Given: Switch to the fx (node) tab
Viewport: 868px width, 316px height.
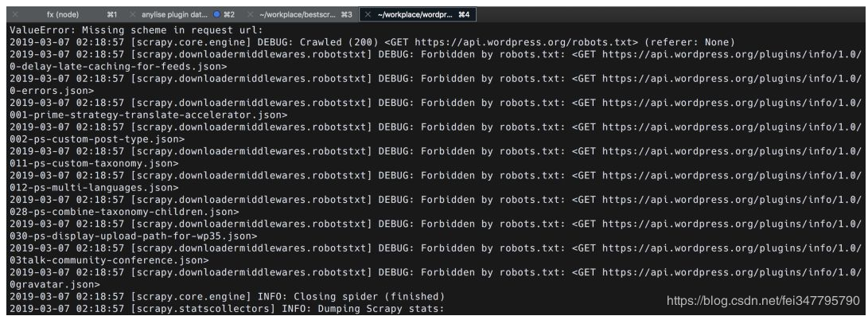Looking at the screenshot, I should tap(63, 15).
